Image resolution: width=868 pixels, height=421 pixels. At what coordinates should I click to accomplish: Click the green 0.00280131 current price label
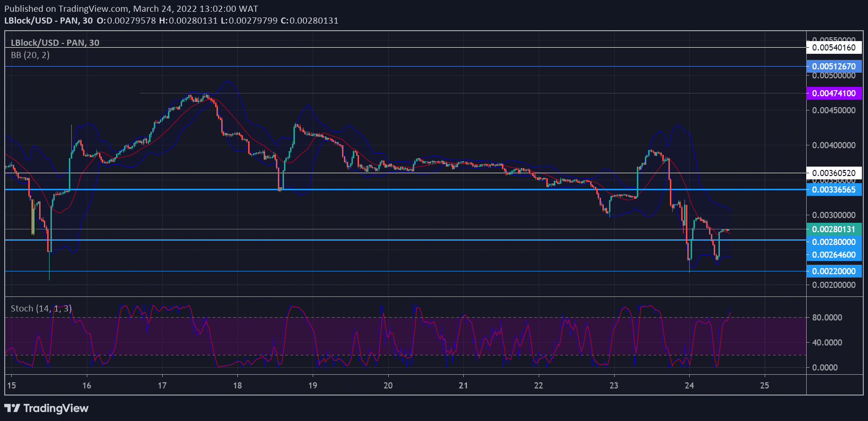pyautogui.click(x=834, y=229)
